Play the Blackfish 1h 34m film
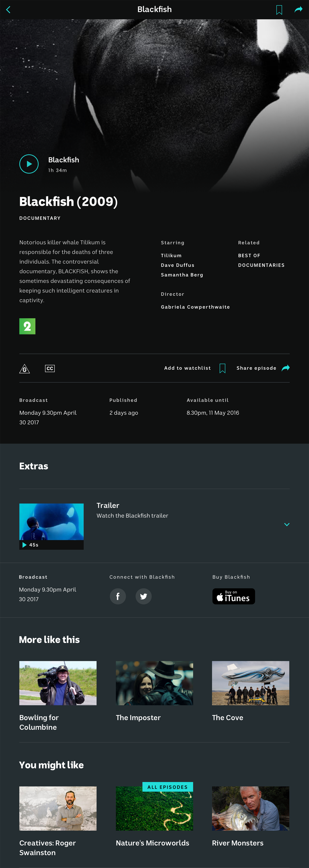The width and height of the screenshot is (309, 868). click(x=29, y=164)
